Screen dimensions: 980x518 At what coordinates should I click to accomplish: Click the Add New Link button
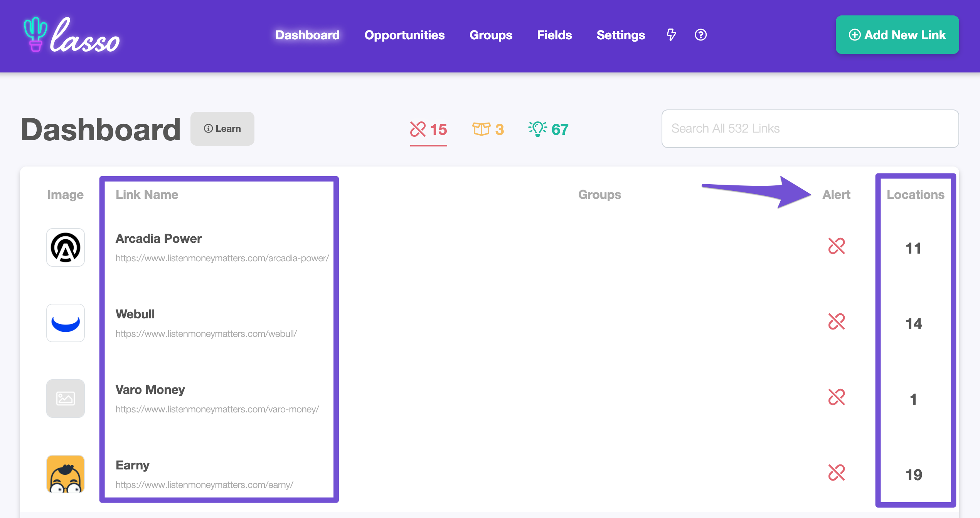click(x=897, y=35)
